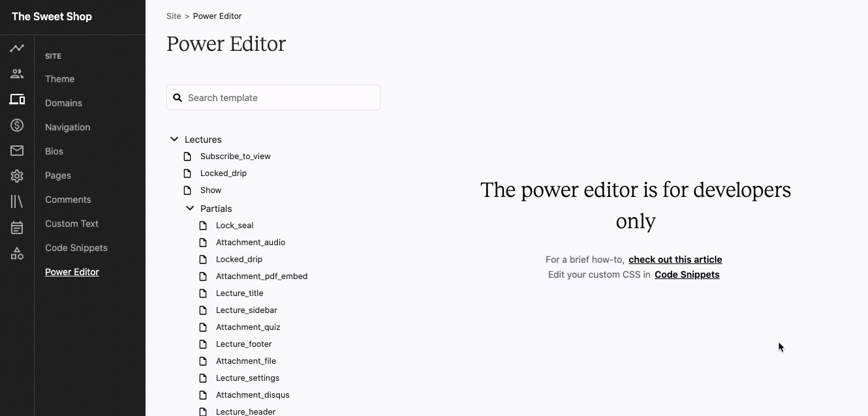Open Pages in the Site menu
This screenshot has width=868, height=416.
pyautogui.click(x=58, y=175)
